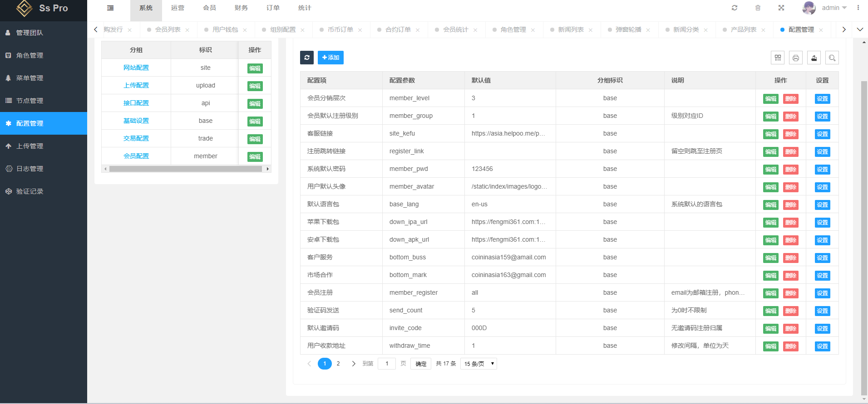Close the 组别配置 page tab
Viewport: 868px width, 404px height.
click(x=302, y=30)
